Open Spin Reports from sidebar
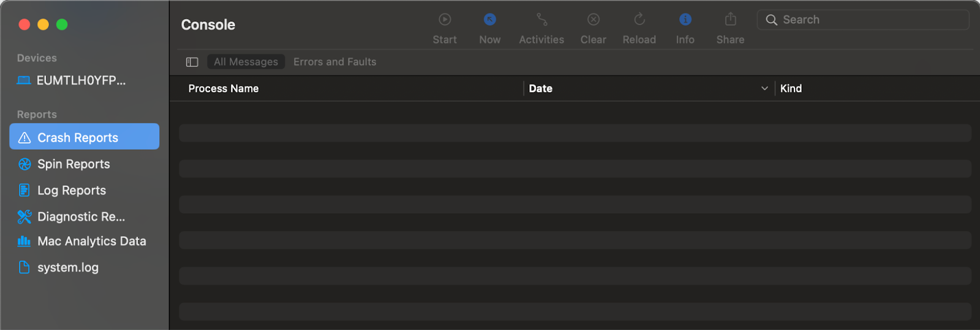The height and width of the screenshot is (330, 980). click(73, 164)
